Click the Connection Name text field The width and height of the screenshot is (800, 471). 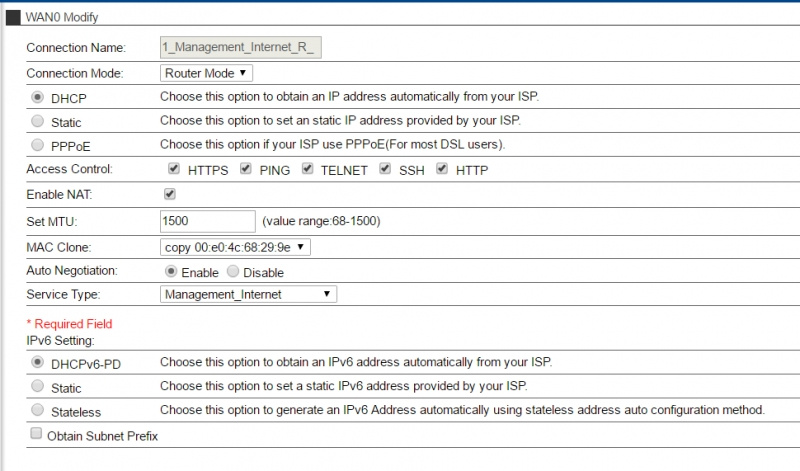pyautogui.click(x=241, y=47)
